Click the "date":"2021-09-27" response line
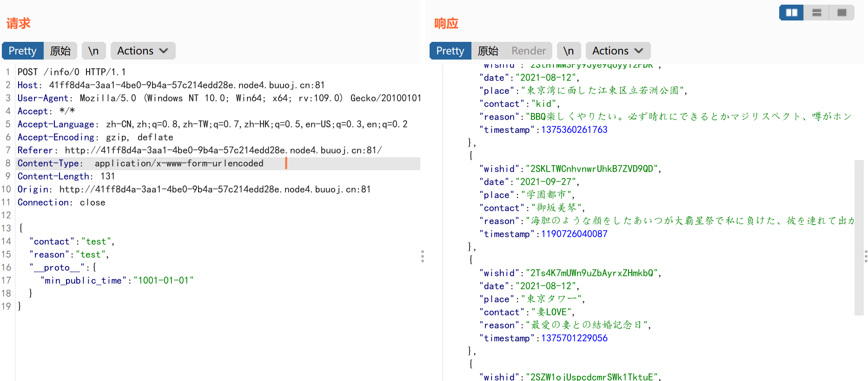 529,182
